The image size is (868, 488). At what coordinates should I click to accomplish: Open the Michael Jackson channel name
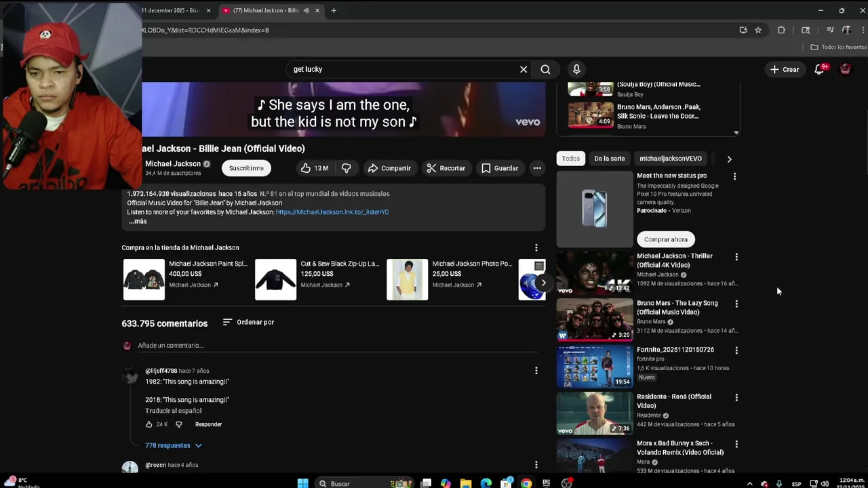[173, 163]
